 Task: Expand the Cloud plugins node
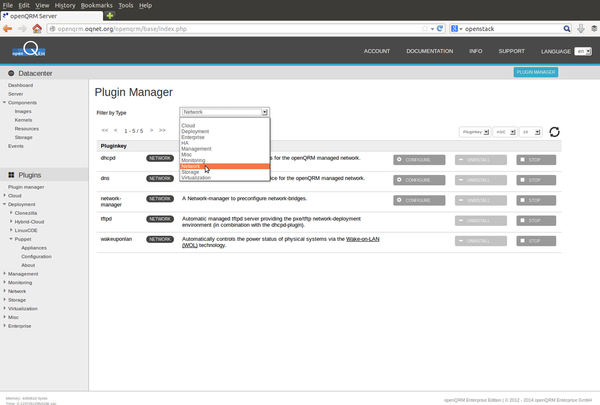pos(5,196)
